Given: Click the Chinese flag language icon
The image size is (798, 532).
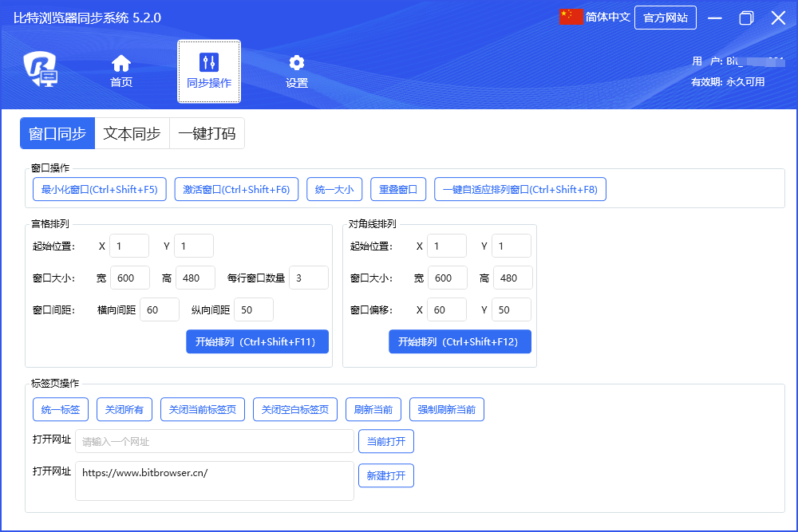Looking at the screenshot, I should [571, 18].
